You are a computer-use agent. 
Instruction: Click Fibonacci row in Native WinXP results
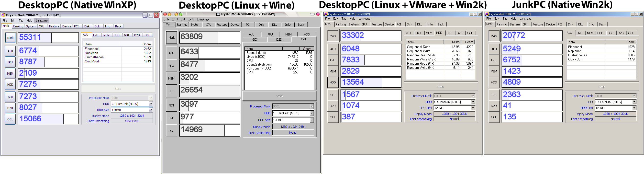(118, 49)
